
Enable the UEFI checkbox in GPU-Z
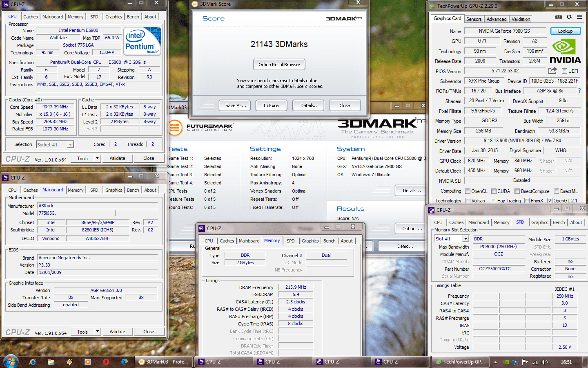coord(564,71)
